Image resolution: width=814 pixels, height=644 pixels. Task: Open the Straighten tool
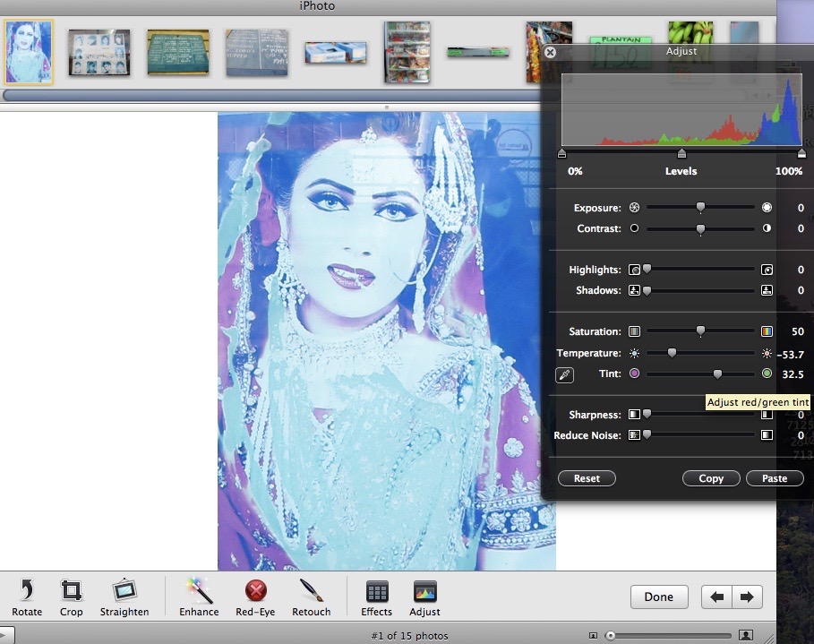coord(124,591)
